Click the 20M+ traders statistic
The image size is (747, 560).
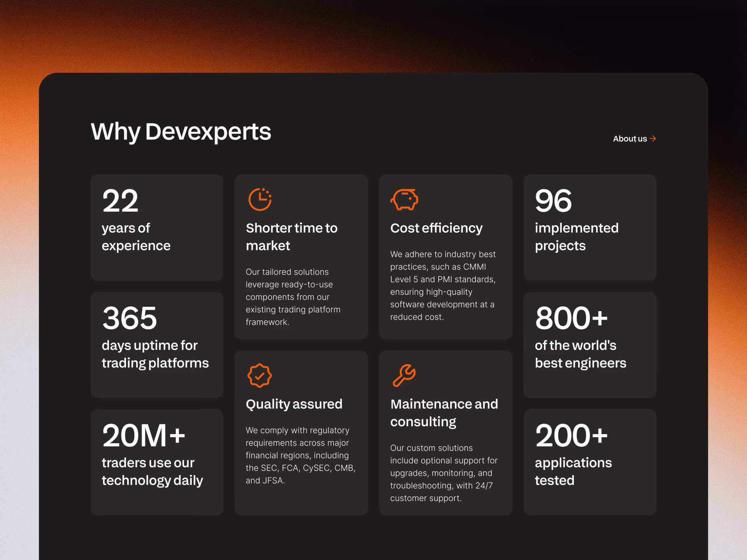(x=144, y=436)
